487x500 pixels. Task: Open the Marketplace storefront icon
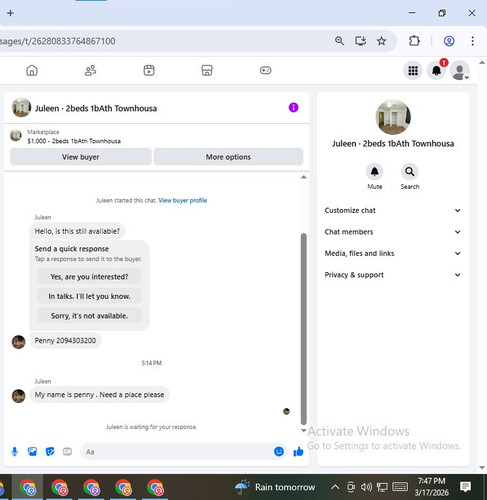[x=207, y=70]
